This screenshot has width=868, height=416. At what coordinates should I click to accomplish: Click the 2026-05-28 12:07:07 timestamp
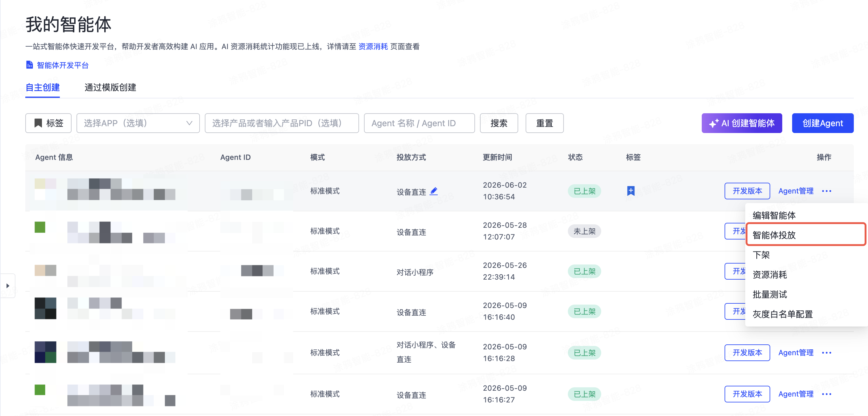point(504,231)
